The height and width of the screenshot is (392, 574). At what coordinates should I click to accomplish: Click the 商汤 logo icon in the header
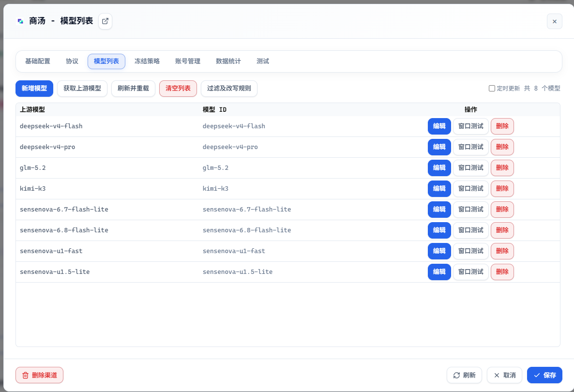[x=20, y=21]
